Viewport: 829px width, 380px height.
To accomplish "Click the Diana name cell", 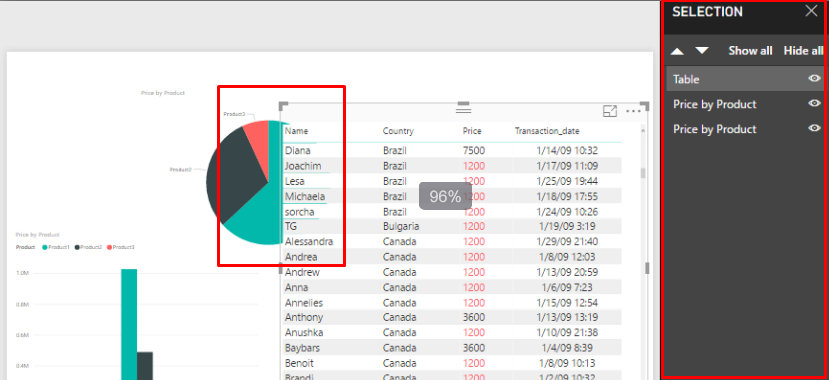I will 298,151.
